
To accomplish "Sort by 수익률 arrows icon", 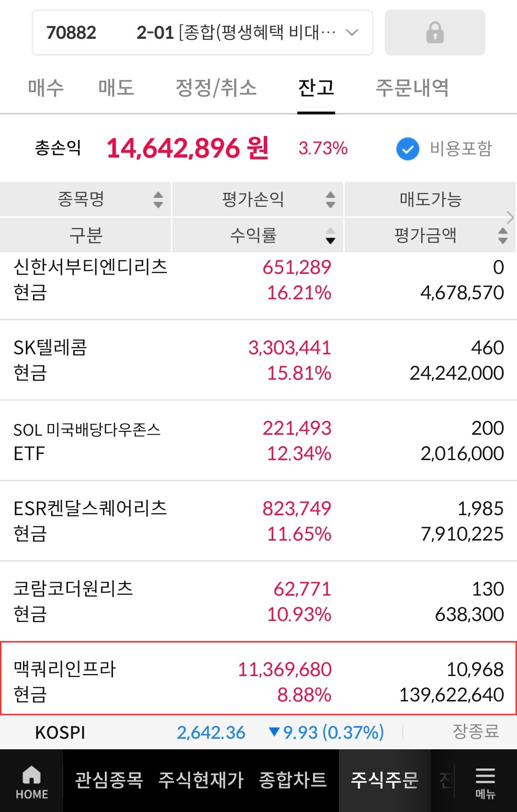I will tap(330, 236).
